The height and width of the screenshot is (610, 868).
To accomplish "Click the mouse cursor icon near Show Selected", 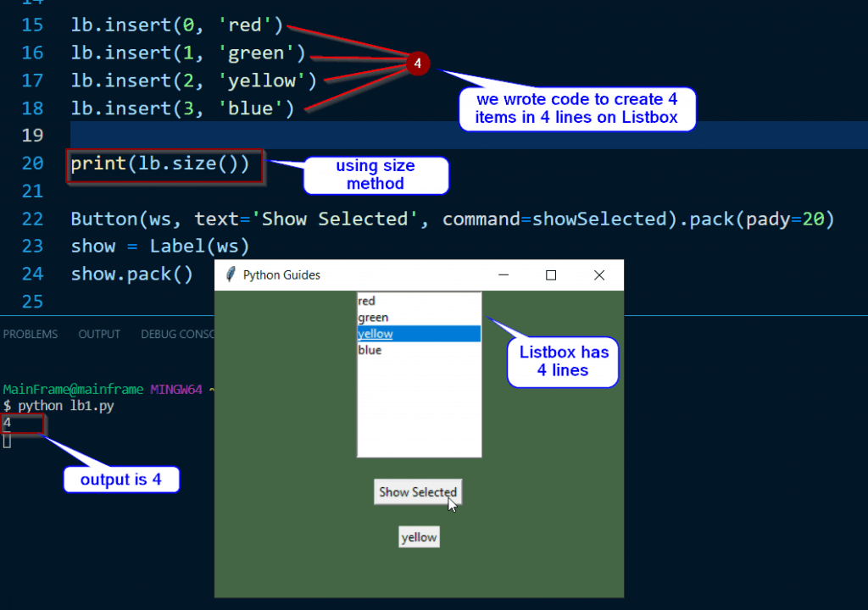I will pos(452,502).
